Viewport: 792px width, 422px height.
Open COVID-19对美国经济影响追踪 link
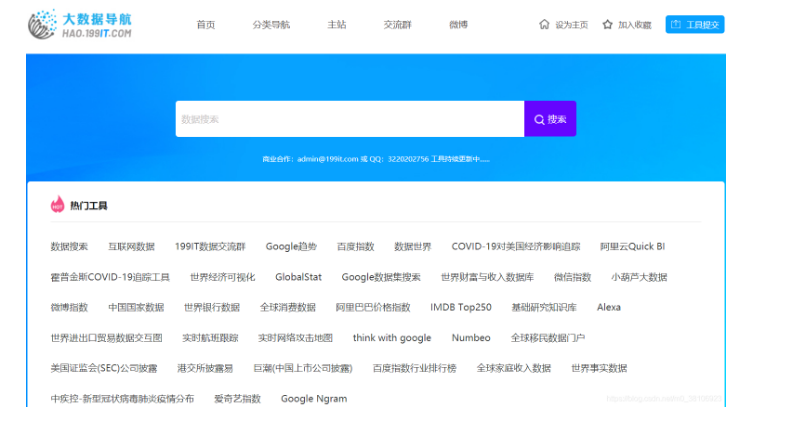coord(516,247)
